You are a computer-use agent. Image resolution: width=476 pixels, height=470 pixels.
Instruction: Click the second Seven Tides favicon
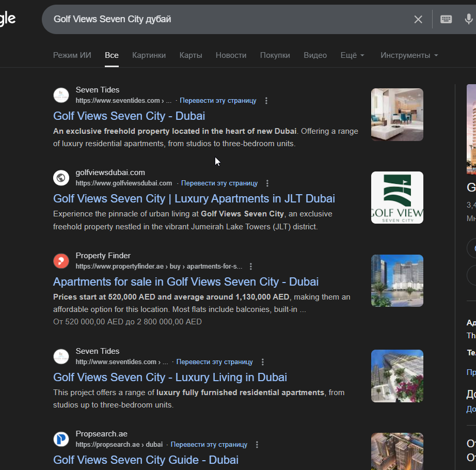point(61,357)
